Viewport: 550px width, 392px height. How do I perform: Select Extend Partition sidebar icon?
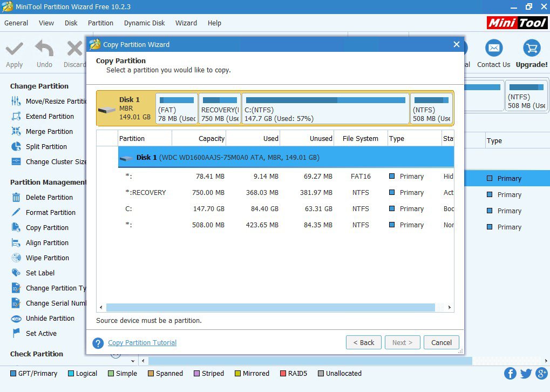click(16, 116)
